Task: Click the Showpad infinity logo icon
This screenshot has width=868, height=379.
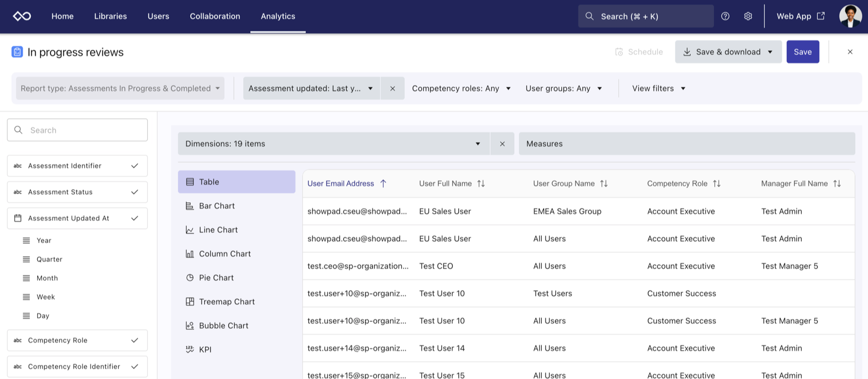Action: (x=22, y=16)
